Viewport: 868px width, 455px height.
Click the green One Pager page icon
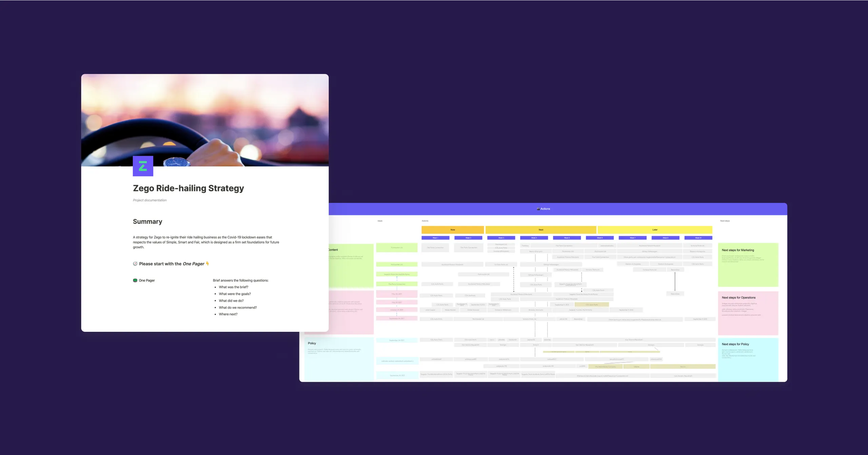point(135,280)
